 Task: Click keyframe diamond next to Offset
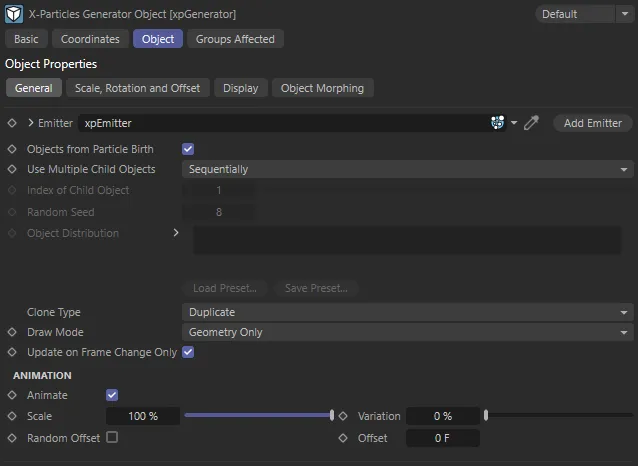click(x=342, y=438)
